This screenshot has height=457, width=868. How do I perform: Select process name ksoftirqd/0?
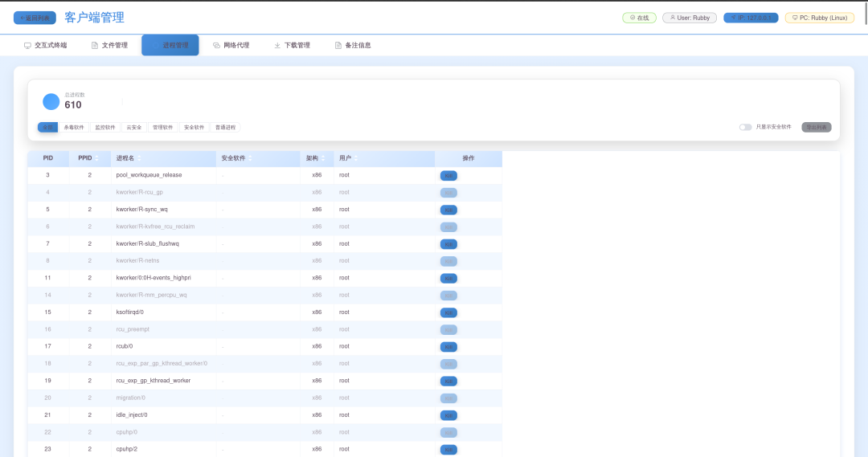129,312
